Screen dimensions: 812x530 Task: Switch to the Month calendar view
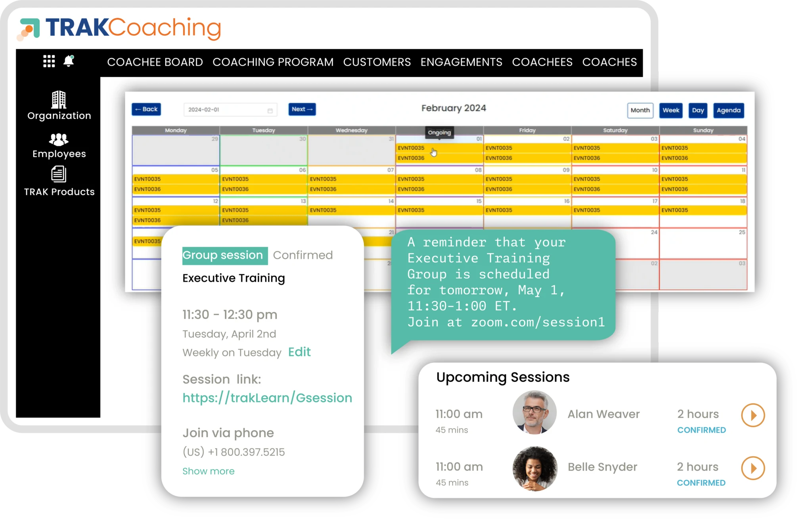point(640,111)
